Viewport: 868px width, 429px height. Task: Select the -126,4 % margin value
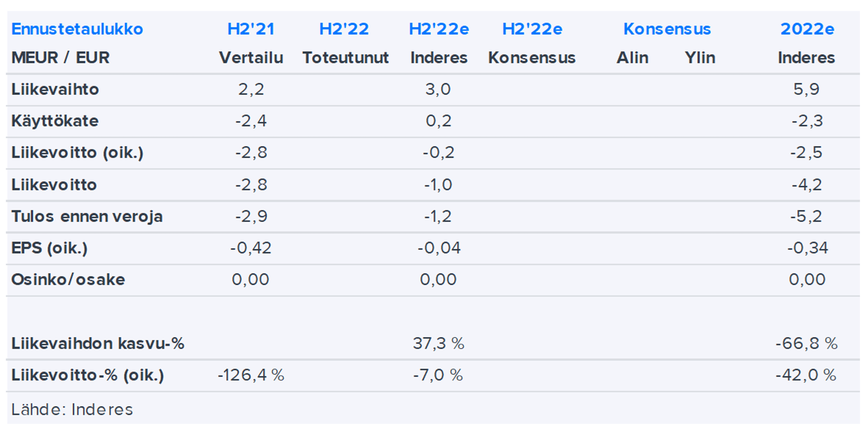(x=251, y=375)
